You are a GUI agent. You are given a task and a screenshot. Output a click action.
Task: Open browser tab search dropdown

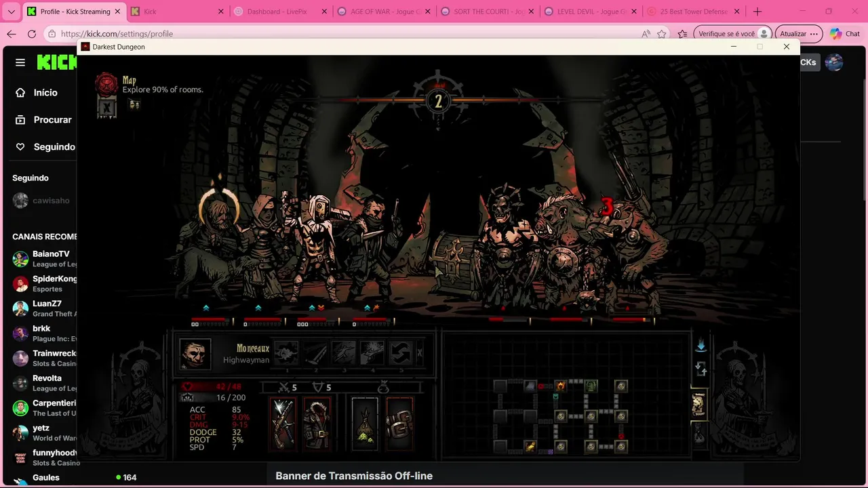pyautogui.click(x=11, y=12)
